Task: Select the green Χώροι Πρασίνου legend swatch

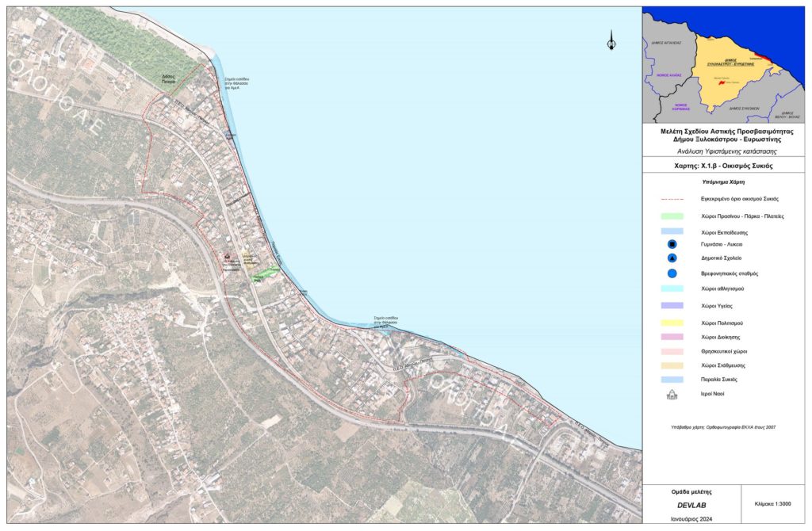Action: tap(672, 216)
